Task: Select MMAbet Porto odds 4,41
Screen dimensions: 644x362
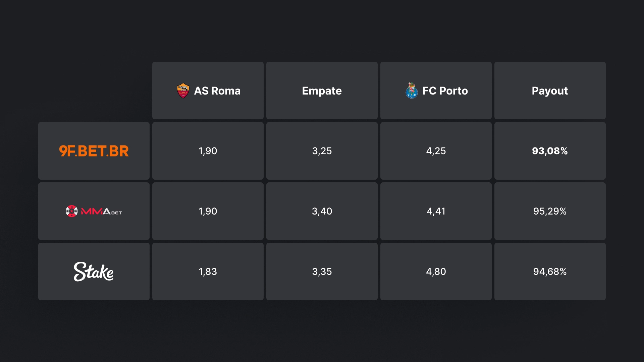Action: [436, 212]
